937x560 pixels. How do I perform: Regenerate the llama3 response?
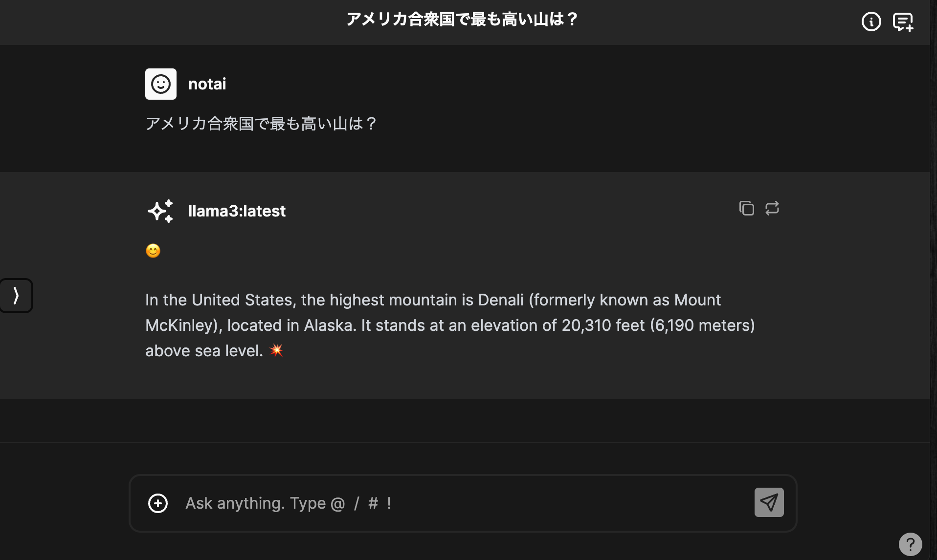tap(772, 208)
